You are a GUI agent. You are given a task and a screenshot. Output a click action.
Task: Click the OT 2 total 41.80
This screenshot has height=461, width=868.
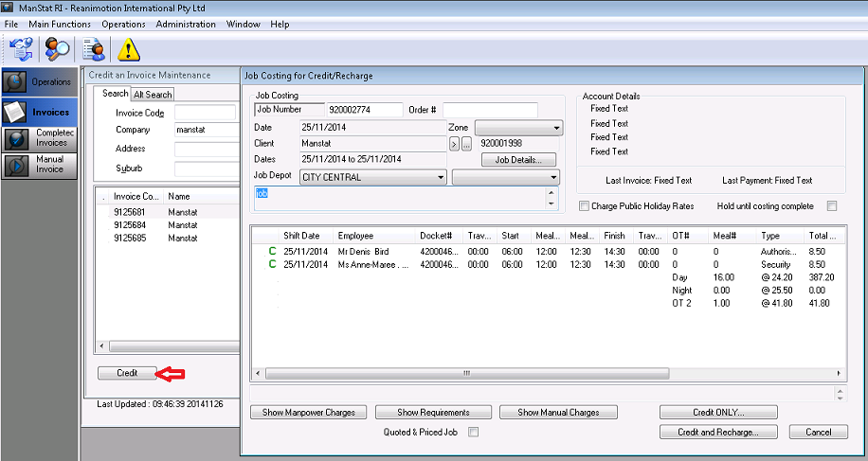pyautogui.click(x=819, y=304)
